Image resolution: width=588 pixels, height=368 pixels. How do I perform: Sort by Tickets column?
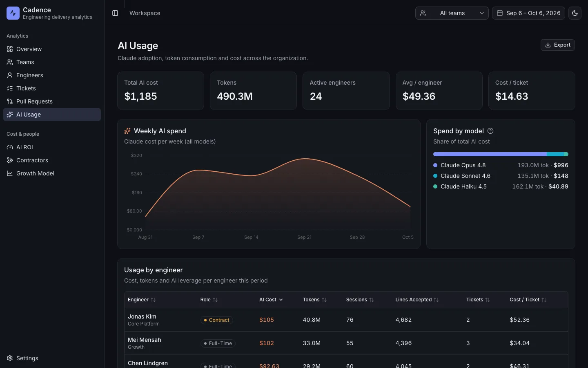tap(478, 300)
